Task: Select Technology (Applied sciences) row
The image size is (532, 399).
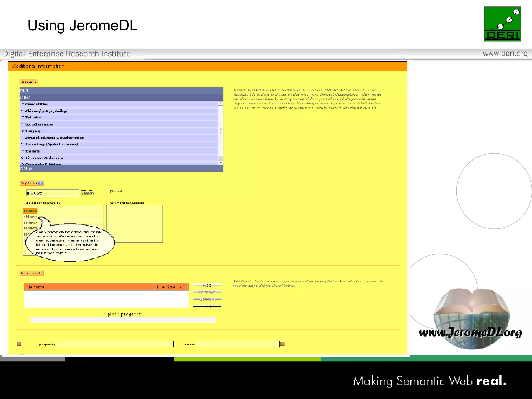Action: tap(119, 144)
